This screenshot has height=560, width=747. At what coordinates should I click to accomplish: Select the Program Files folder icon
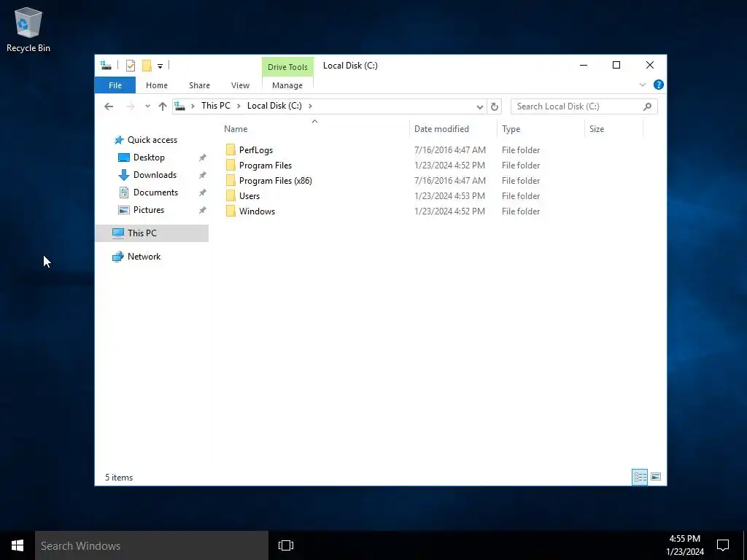(231, 166)
